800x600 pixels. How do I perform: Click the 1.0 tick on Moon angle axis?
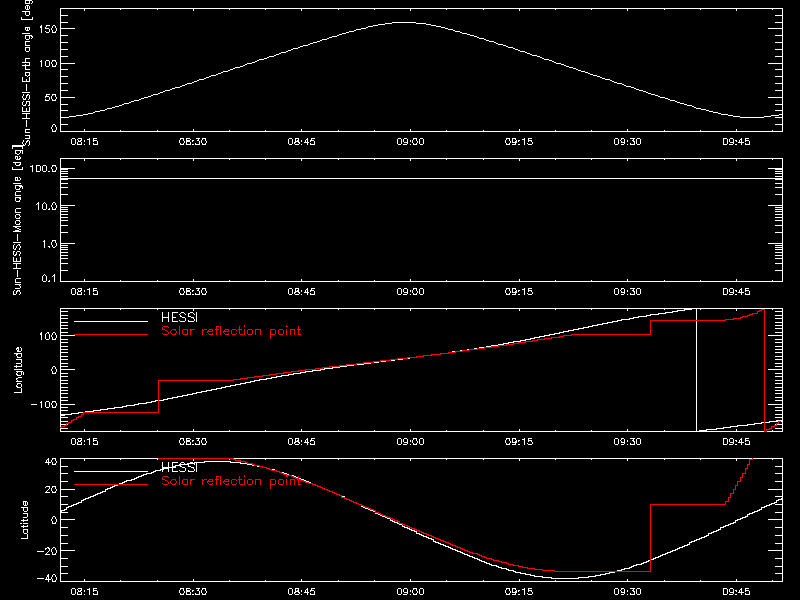click(x=49, y=244)
